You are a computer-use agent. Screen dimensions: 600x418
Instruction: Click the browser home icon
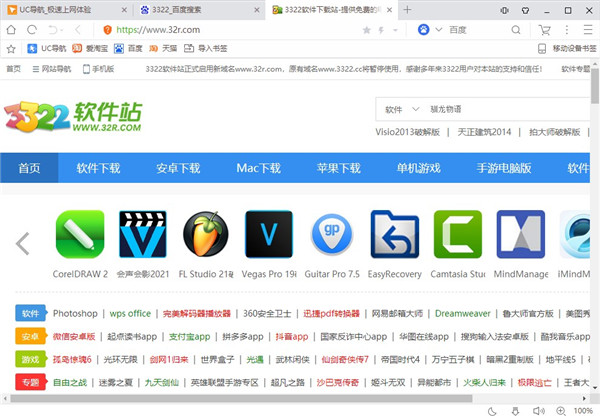[11, 29]
